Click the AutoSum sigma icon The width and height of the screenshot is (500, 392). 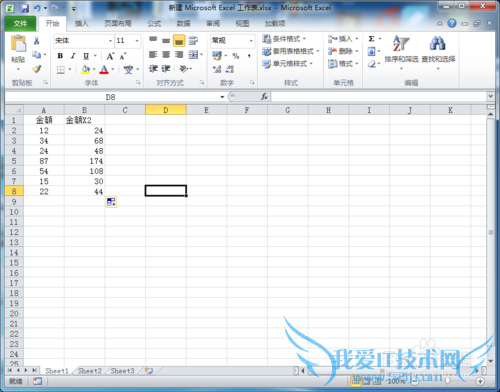pos(371,39)
